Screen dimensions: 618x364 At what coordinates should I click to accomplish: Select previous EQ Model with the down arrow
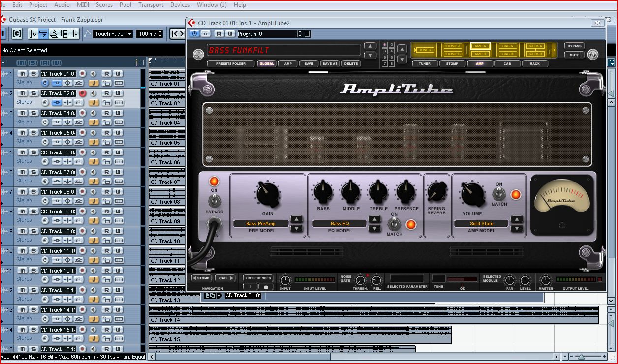(x=375, y=228)
